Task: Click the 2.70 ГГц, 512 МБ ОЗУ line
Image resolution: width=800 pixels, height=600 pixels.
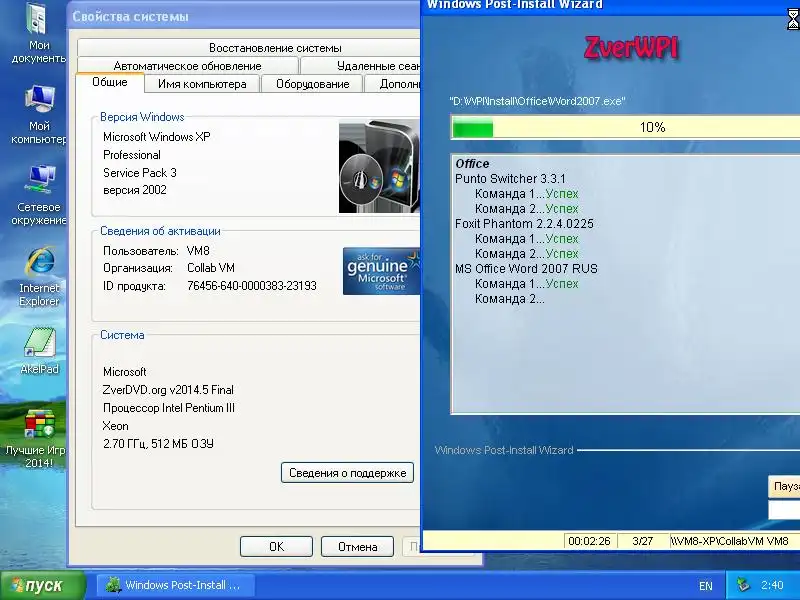Action: pos(158,444)
